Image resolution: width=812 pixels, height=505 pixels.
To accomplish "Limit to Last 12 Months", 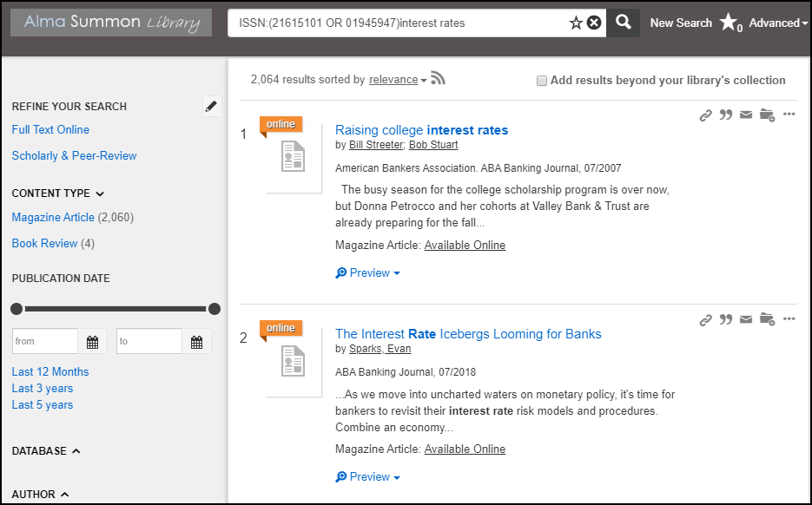I will (50, 371).
